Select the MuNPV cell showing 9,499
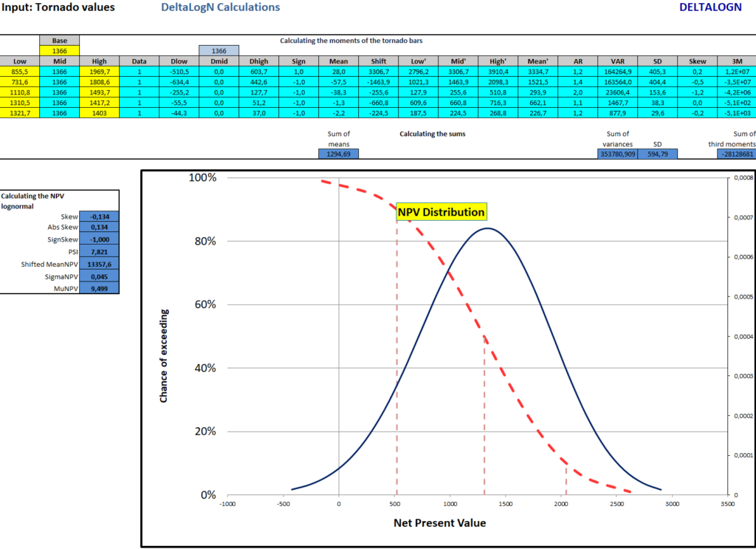The image size is (756, 549). tap(101, 288)
